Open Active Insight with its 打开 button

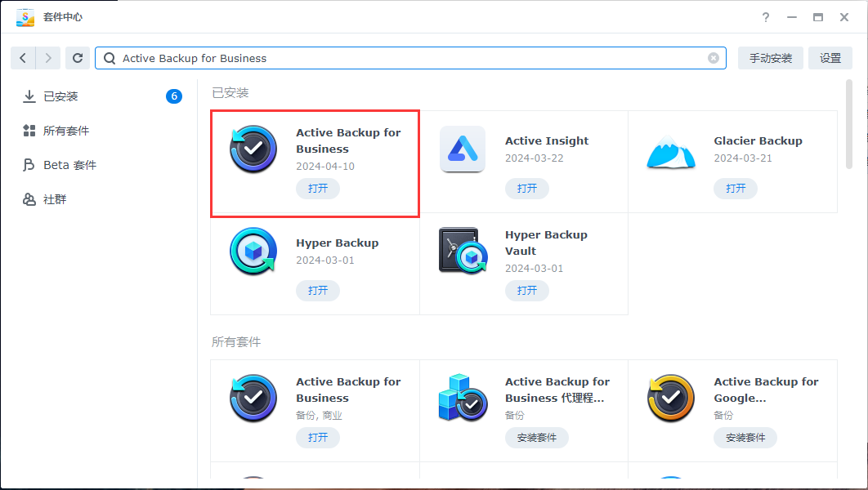[526, 189]
